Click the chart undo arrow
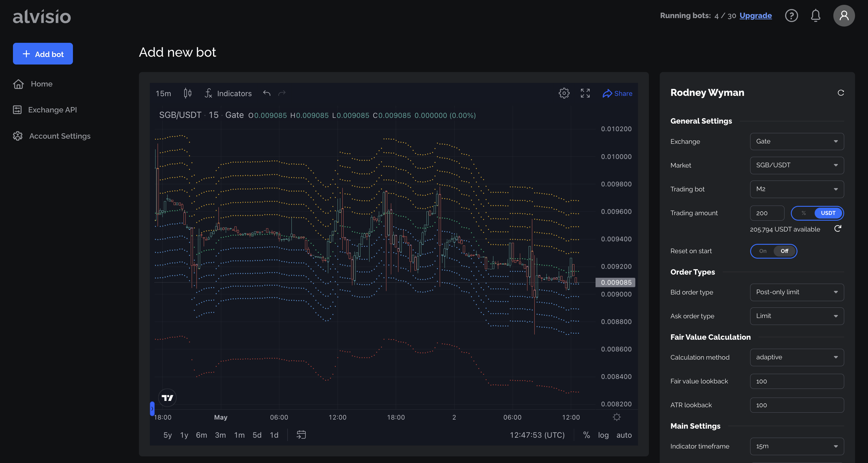Image resolution: width=868 pixels, height=463 pixels. coord(266,93)
